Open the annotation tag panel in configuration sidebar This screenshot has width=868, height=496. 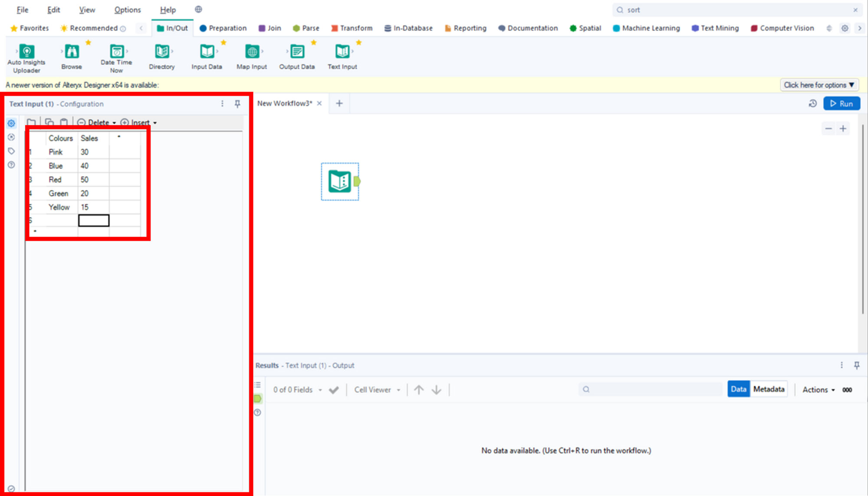point(11,151)
